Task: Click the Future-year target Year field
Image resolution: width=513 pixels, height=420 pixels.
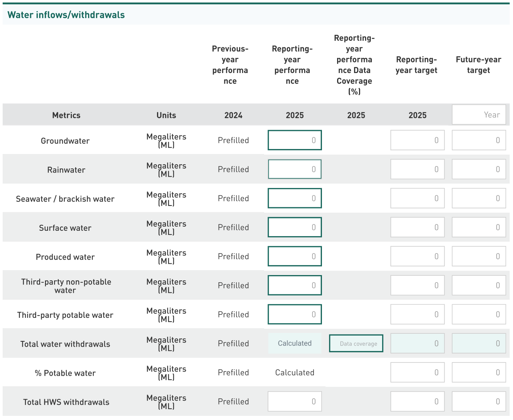Action: coord(479,115)
